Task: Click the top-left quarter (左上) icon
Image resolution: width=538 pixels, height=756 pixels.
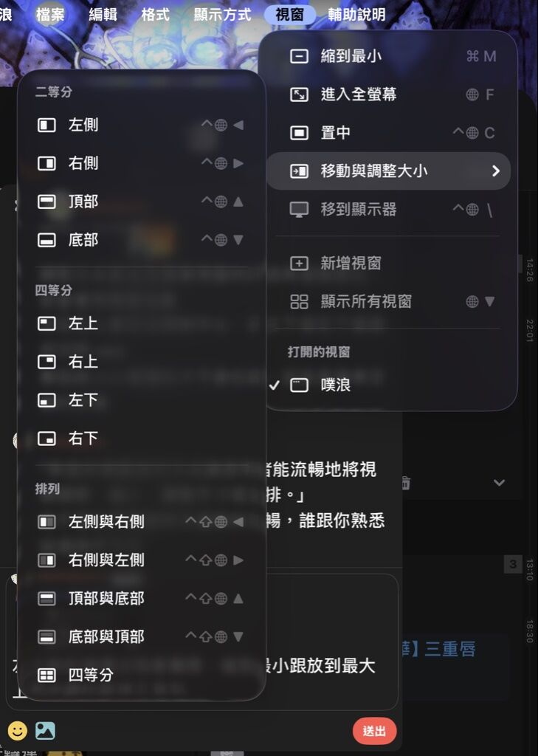Action: tap(46, 323)
